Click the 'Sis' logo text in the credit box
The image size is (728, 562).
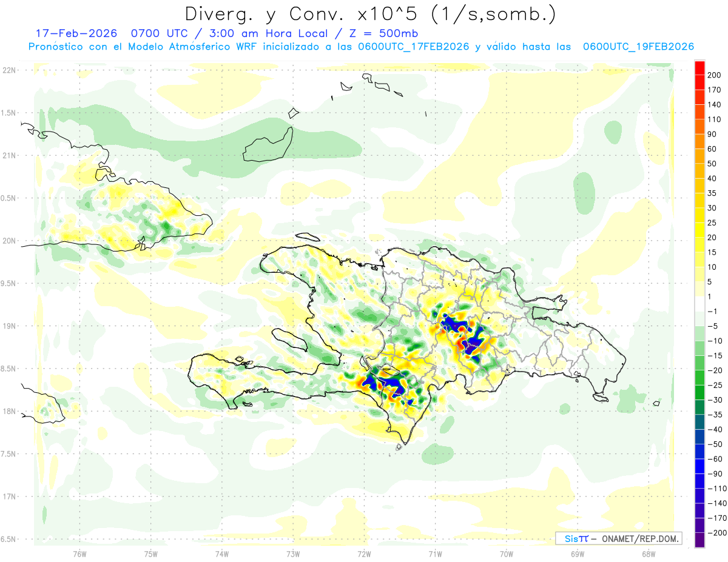pyautogui.click(x=570, y=538)
